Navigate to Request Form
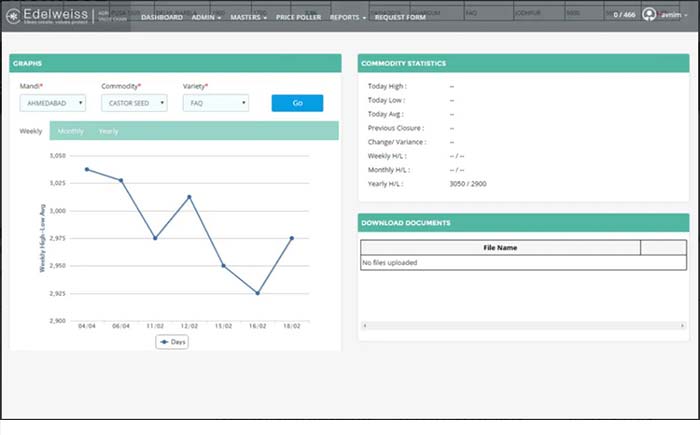 point(401,17)
